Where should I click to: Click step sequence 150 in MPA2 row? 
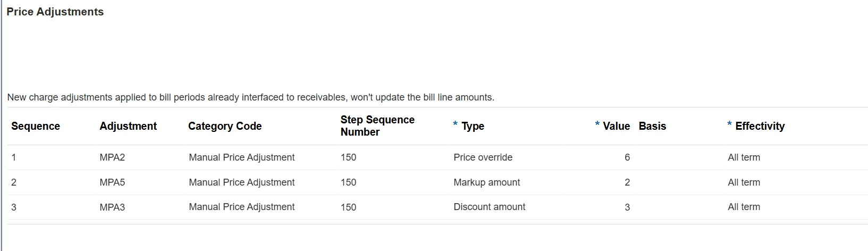click(348, 157)
